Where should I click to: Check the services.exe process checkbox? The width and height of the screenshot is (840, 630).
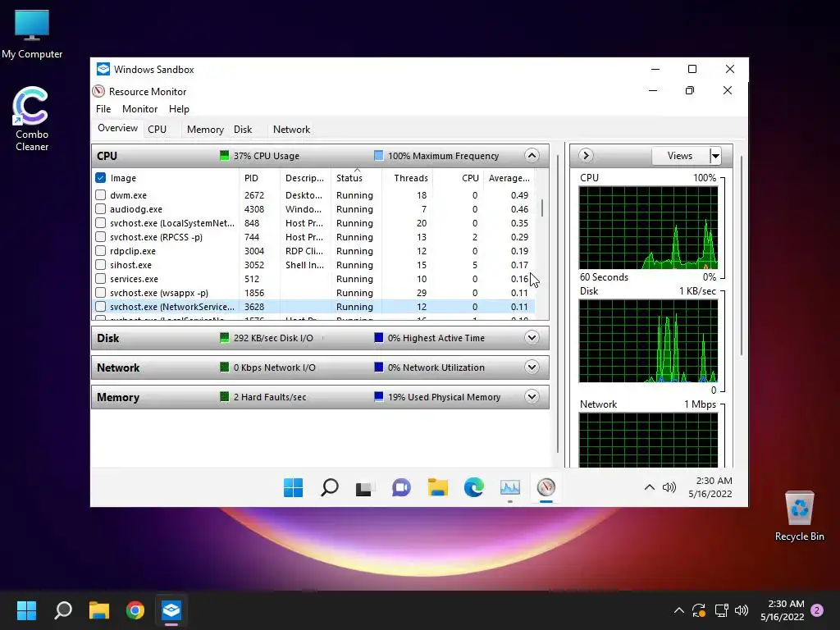tap(100, 279)
